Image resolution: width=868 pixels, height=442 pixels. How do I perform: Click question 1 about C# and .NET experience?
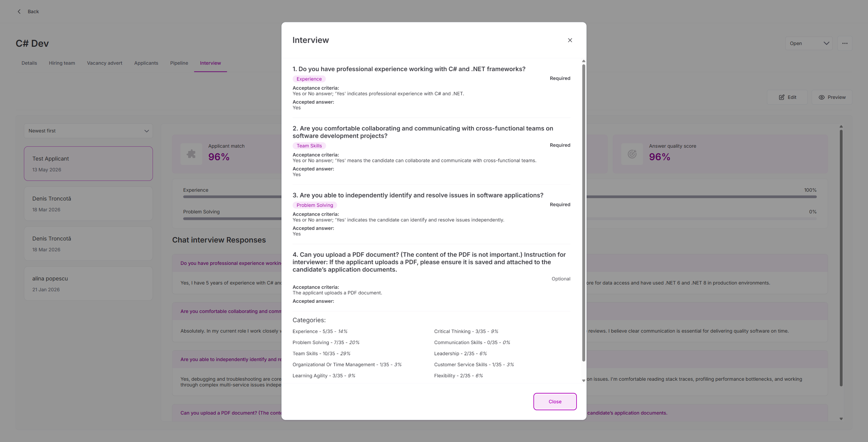click(409, 69)
